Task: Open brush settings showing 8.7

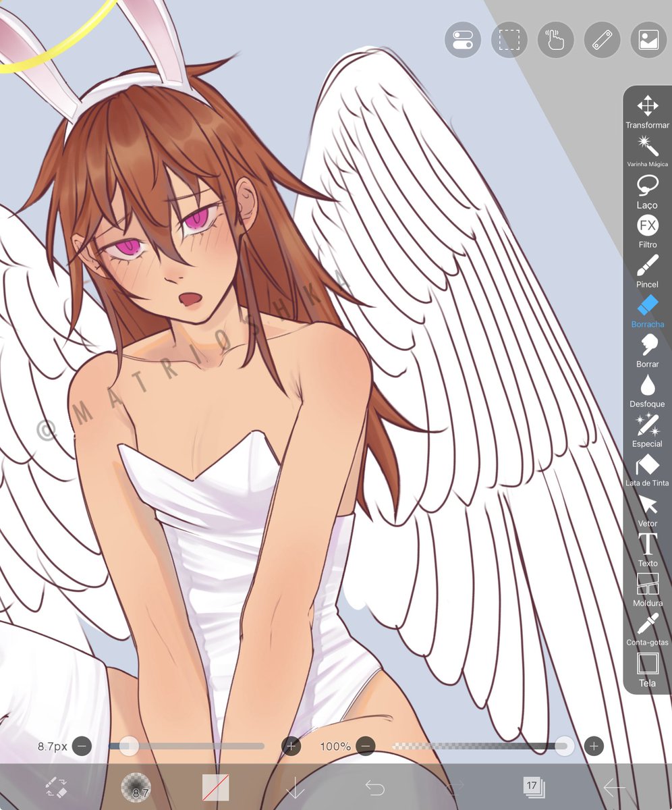Action: coord(136,786)
